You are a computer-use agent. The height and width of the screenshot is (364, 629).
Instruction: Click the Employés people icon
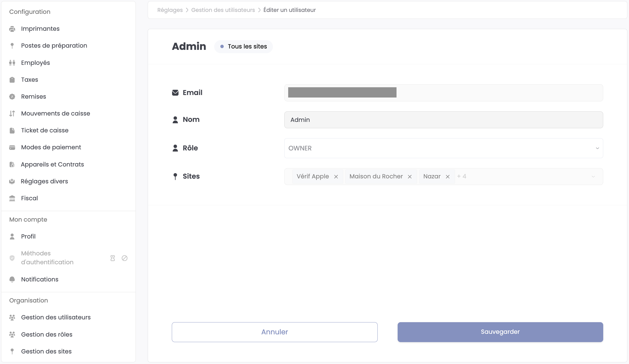tap(12, 63)
